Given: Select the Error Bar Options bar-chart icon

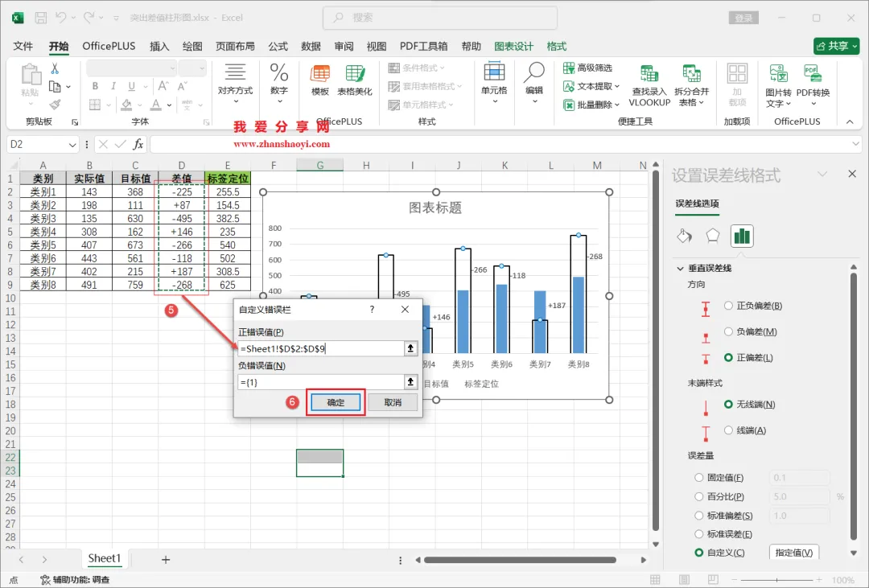Looking at the screenshot, I should coord(742,236).
